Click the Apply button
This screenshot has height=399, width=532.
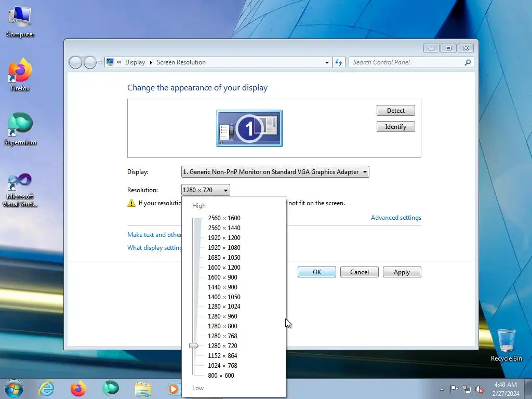[402, 272]
